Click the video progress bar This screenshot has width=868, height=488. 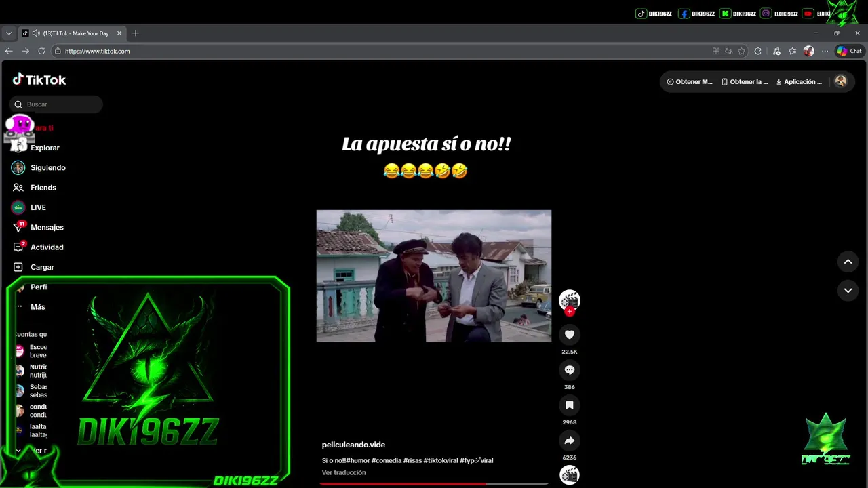tap(434, 484)
